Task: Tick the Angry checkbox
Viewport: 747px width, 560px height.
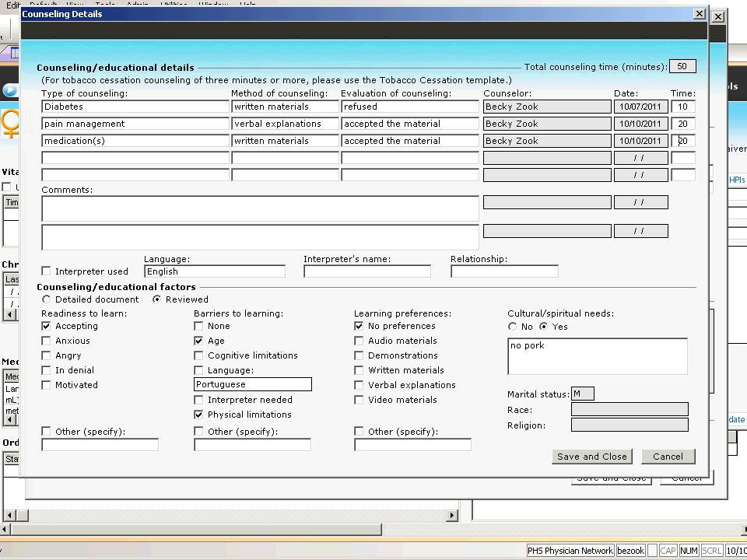Action: (46, 355)
